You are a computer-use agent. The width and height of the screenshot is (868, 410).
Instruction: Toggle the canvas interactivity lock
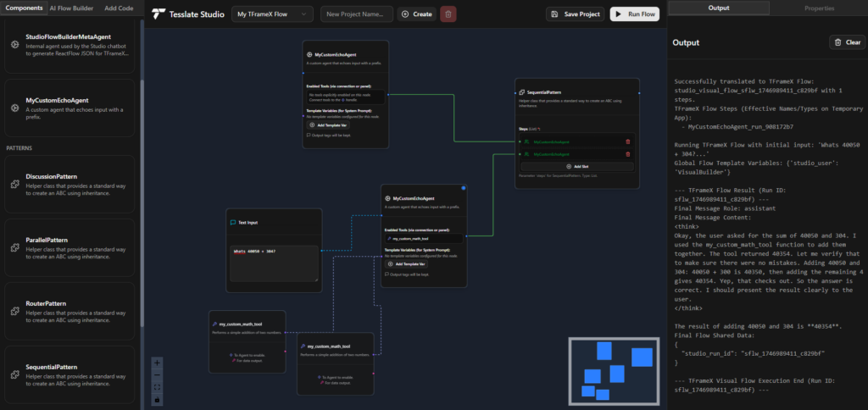[157, 400]
